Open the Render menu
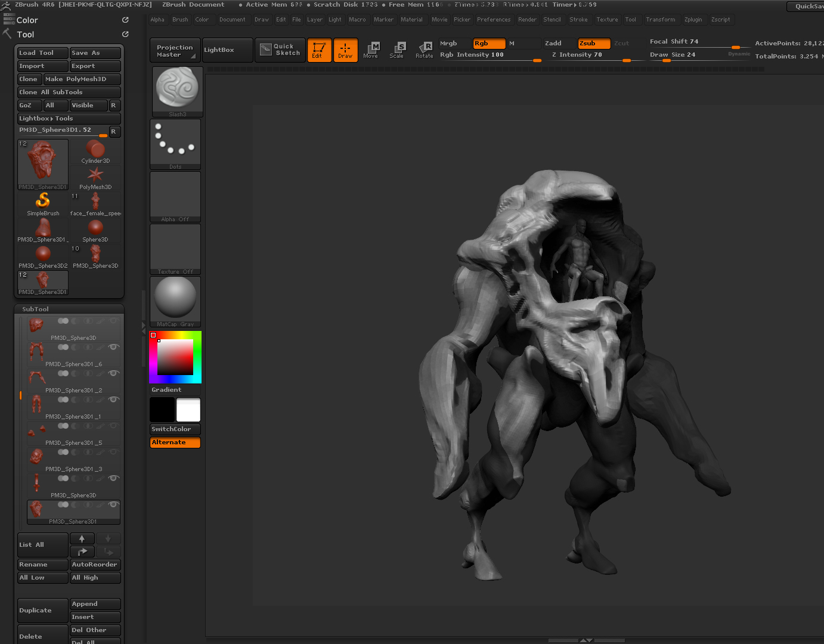Screen dimensions: 824x644 [526, 20]
